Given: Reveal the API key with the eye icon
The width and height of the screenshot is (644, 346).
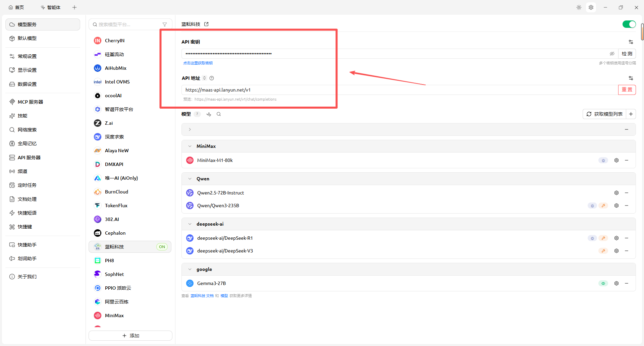Looking at the screenshot, I should click(x=612, y=54).
